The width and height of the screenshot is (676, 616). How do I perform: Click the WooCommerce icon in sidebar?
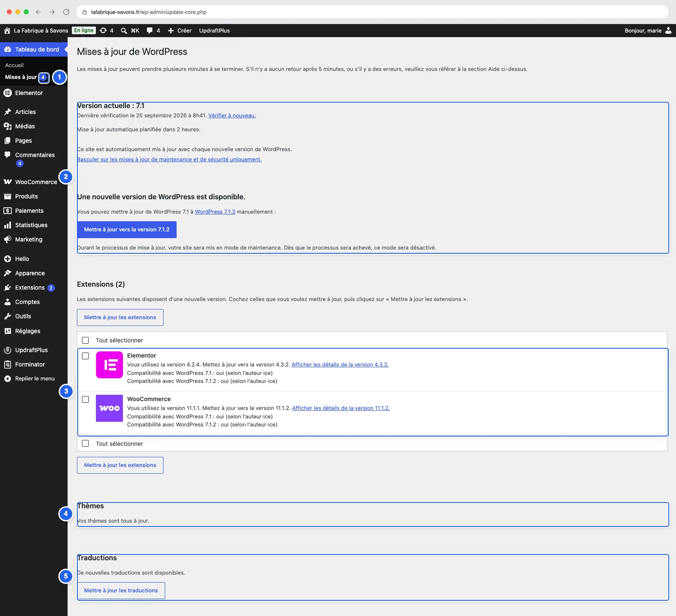(x=8, y=182)
